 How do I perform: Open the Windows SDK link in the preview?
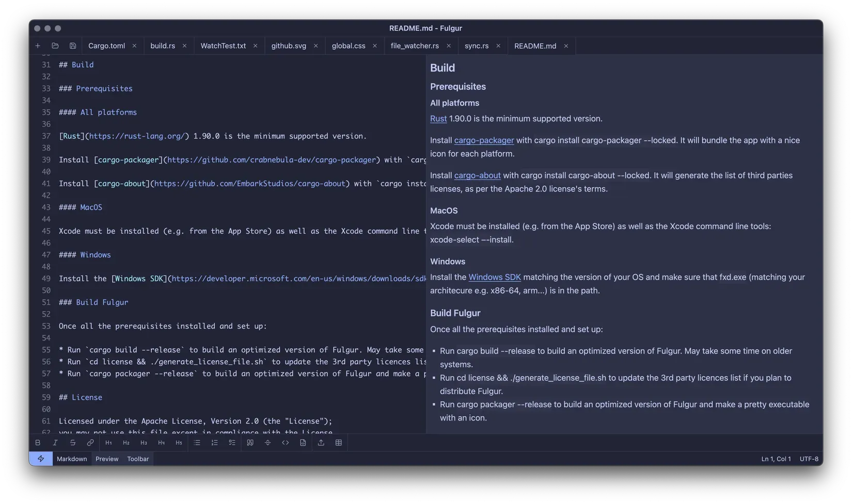coord(494,277)
